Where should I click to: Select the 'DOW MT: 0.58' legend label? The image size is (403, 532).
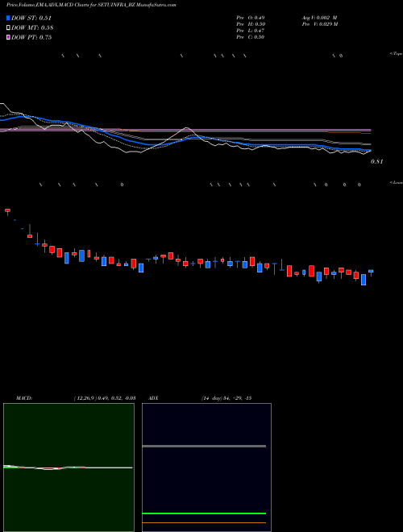point(32,28)
